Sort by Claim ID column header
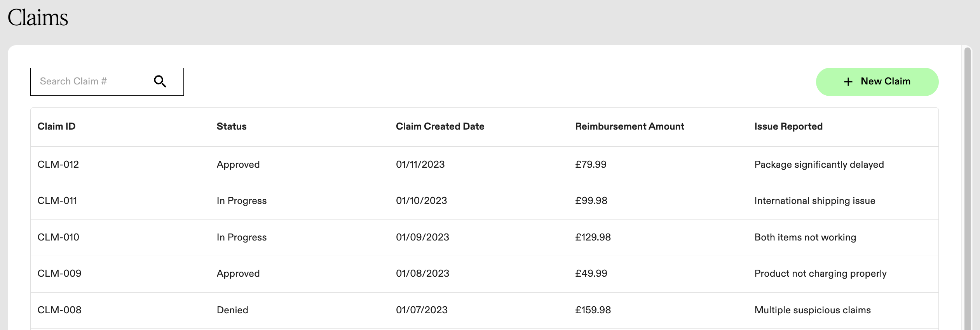 (x=56, y=126)
